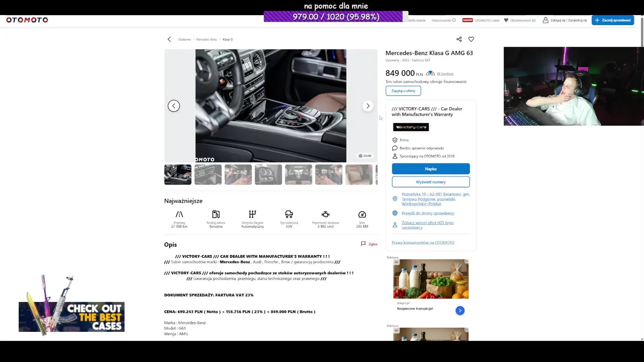Click the user account icon in header

545,20
